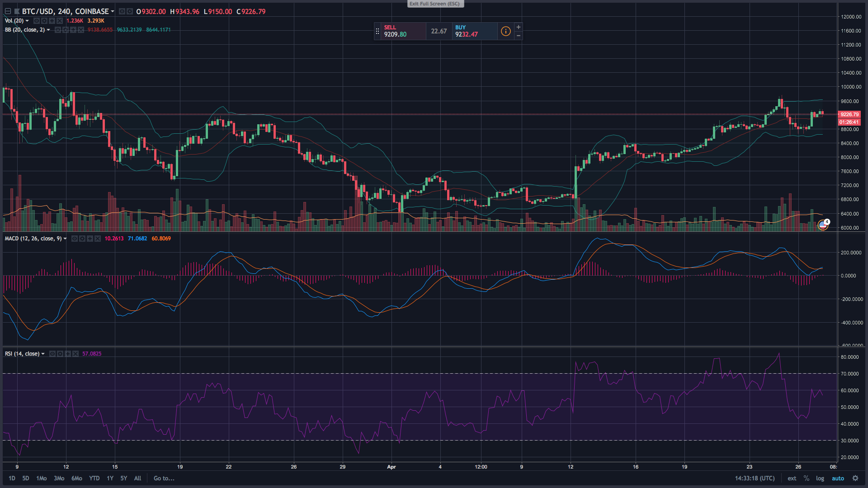Click the flag icon beside BTC/USD title
This screenshot has width=868, height=488.
pos(17,11)
